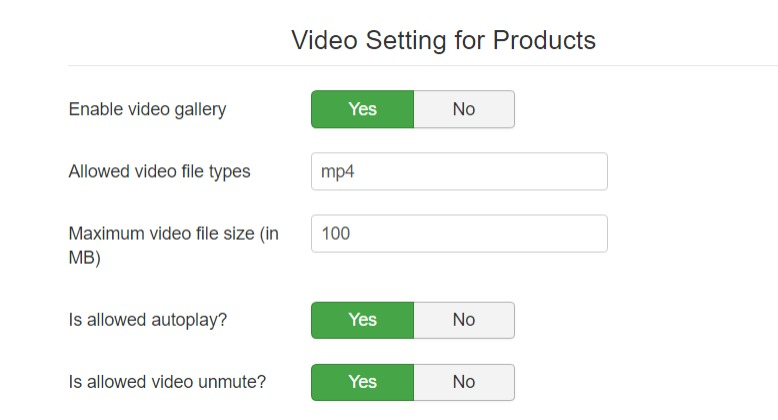The height and width of the screenshot is (420, 778).
Task: Focus the Allowed video file types field
Action: [459, 171]
